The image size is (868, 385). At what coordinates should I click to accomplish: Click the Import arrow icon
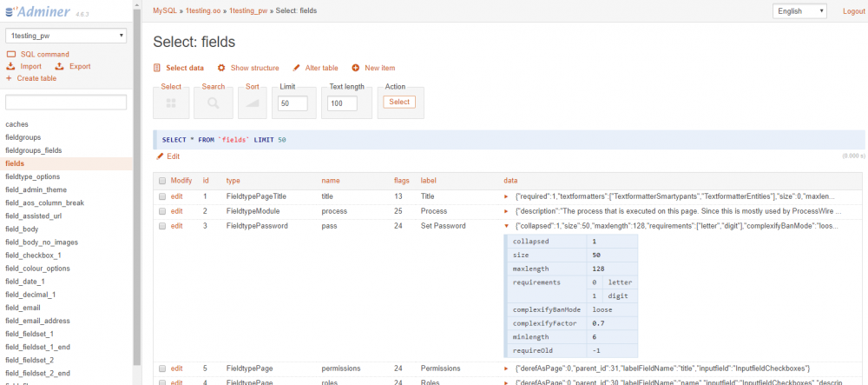coord(10,66)
